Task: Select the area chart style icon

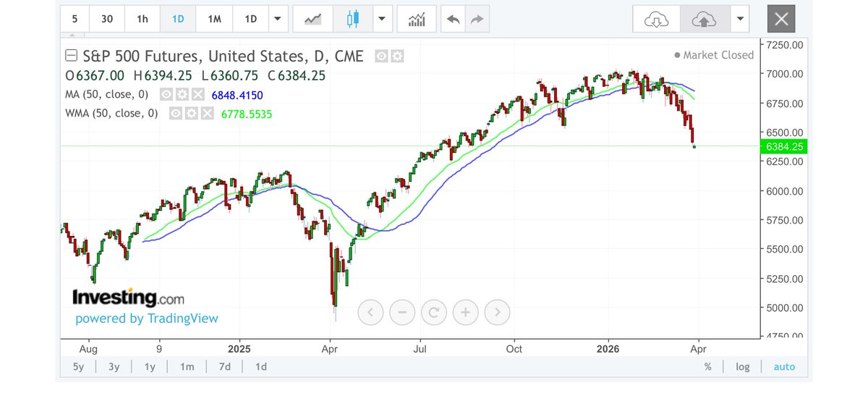Action: (x=314, y=19)
